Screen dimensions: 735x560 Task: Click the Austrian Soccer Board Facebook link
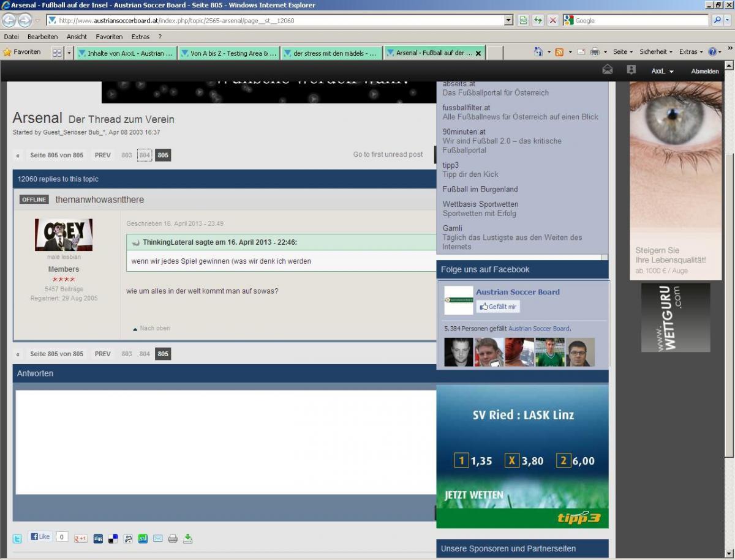[518, 292]
